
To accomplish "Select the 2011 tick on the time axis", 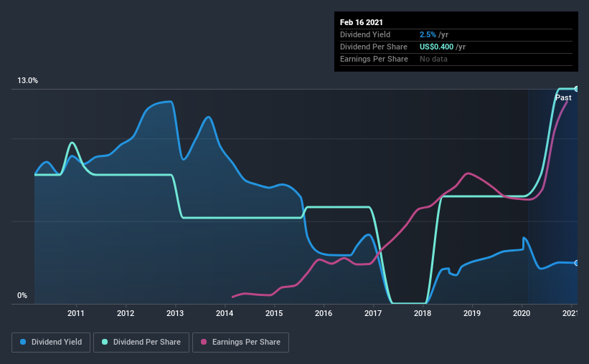I will click(x=76, y=313).
